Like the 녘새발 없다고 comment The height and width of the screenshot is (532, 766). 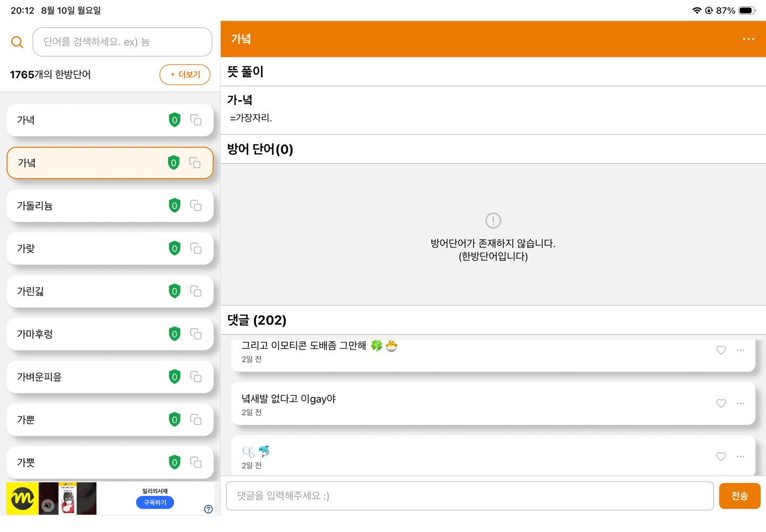(x=721, y=403)
